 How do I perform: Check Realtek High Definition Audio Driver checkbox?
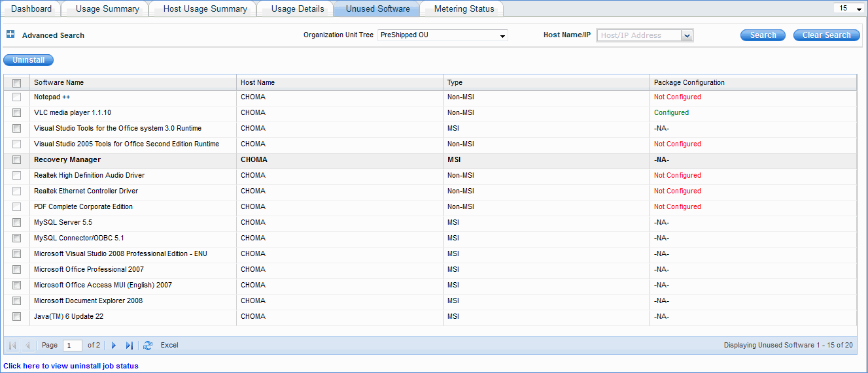pos(17,175)
